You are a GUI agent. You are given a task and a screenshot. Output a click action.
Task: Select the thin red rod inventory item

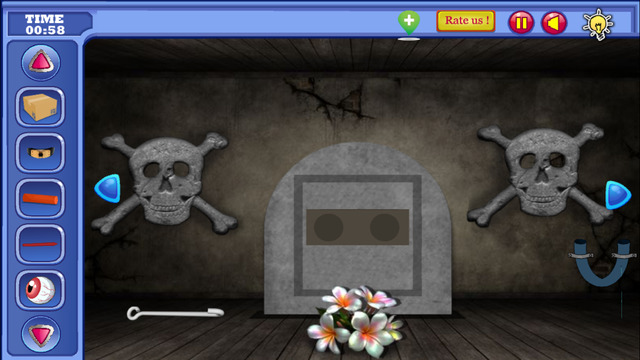coord(40,244)
